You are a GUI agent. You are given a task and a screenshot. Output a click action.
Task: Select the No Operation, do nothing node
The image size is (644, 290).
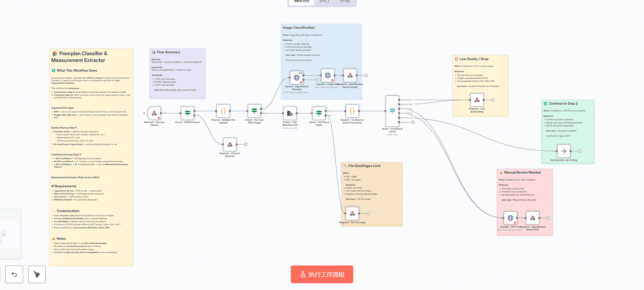click(x=563, y=151)
